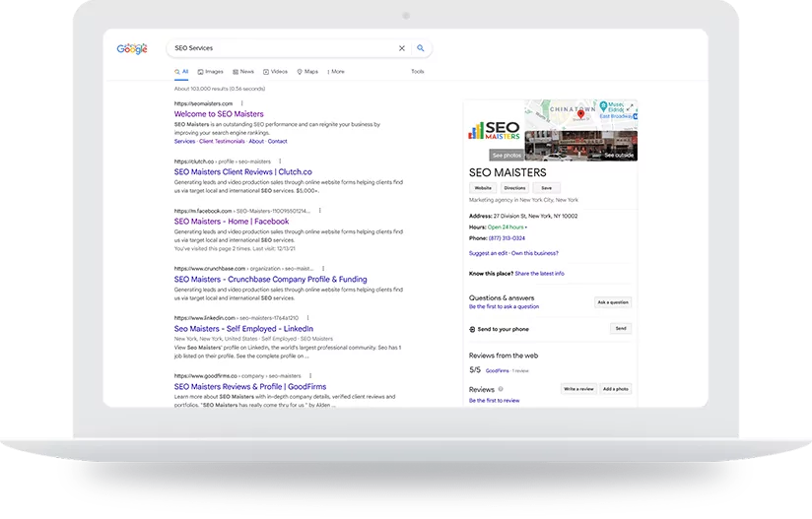Click the Website button in business panel
This screenshot has height=519, width=812.
tap(483, 188)
